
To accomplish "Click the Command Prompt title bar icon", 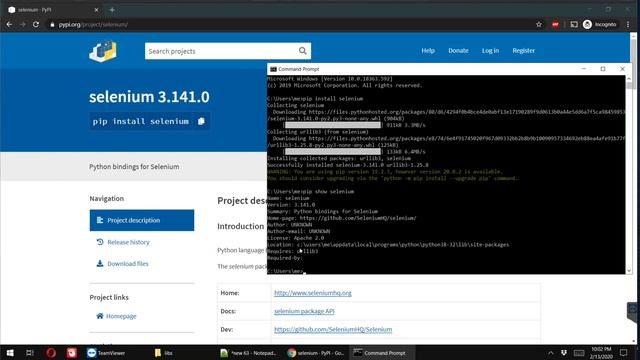I will [273, 69].
